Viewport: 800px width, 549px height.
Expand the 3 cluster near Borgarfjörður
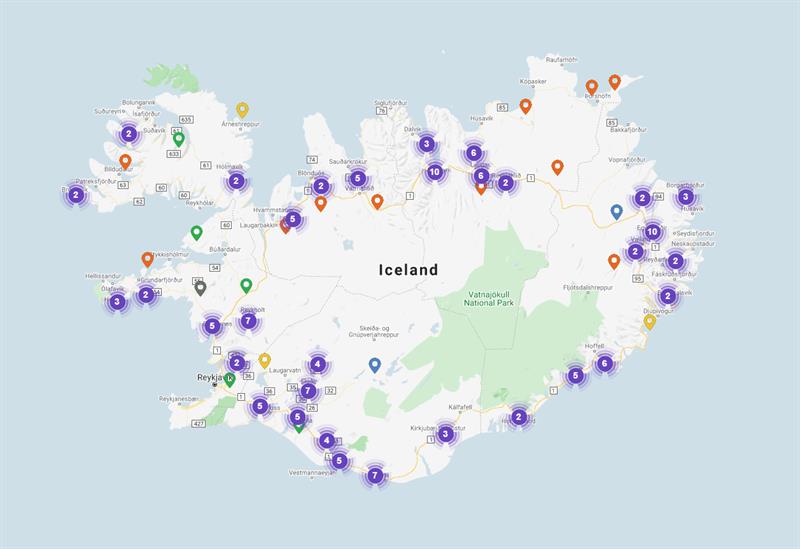[x=685, y=197]
